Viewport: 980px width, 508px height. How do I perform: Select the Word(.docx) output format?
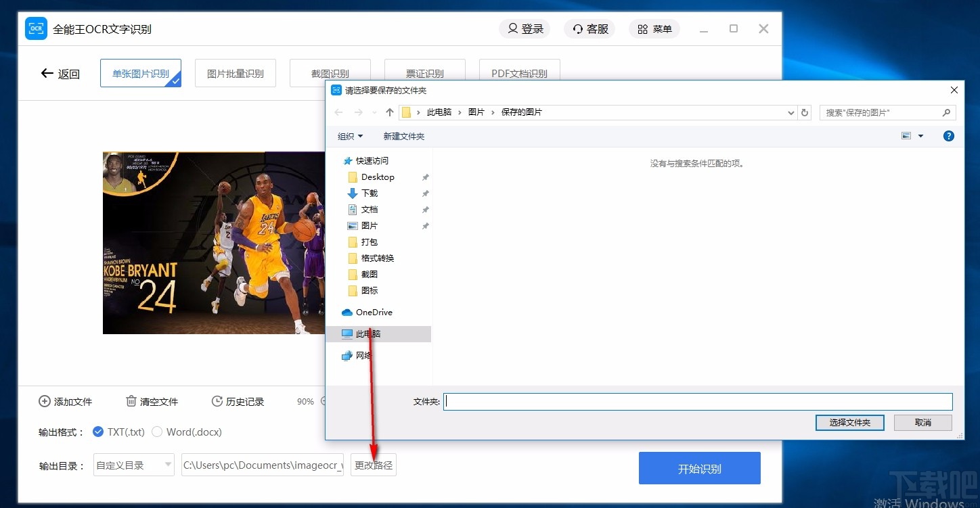[157, 432]
